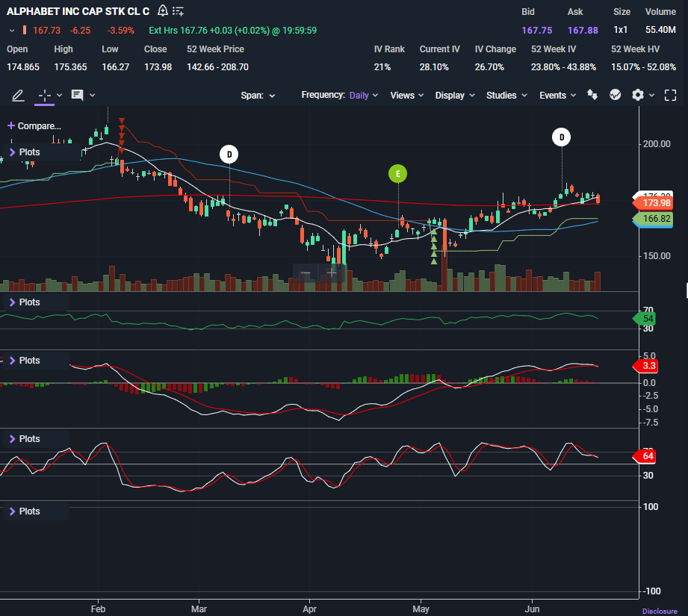688x616 pixels.
Task: Open the notes options dropdown arrow
Action: pyautogui.click(x=92, y=95)
